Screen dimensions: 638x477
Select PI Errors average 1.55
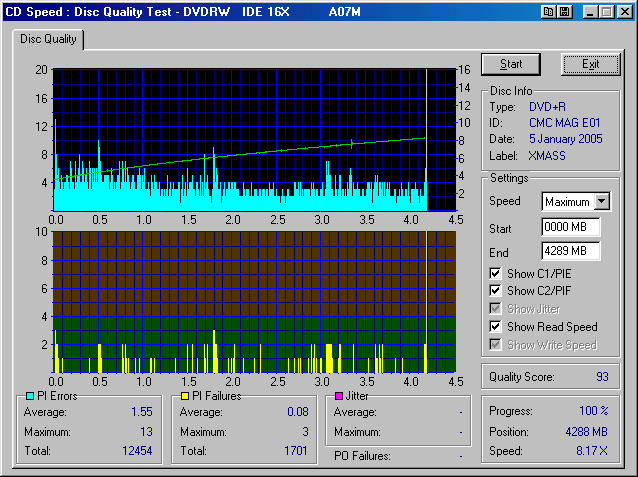[142, 412]
